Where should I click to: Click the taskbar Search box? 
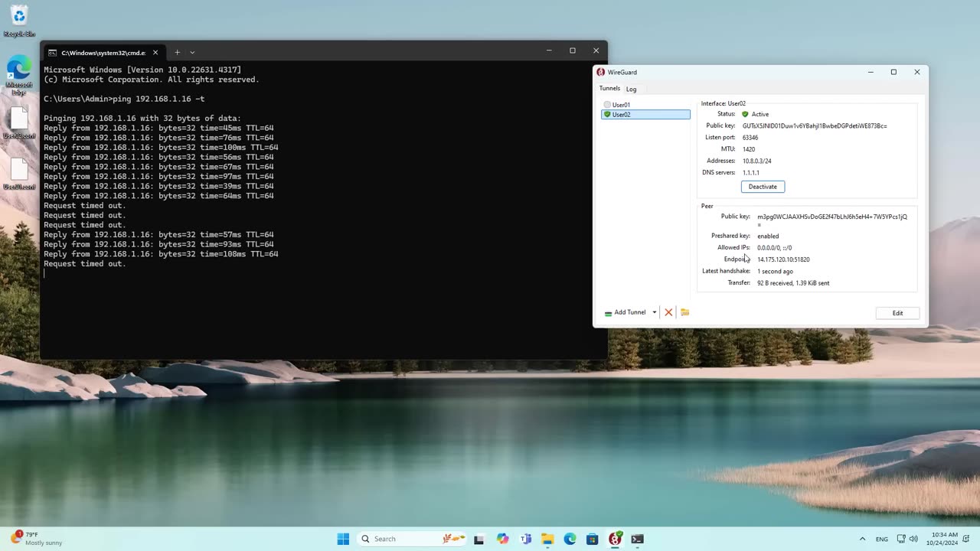click(x=412, y=539)
